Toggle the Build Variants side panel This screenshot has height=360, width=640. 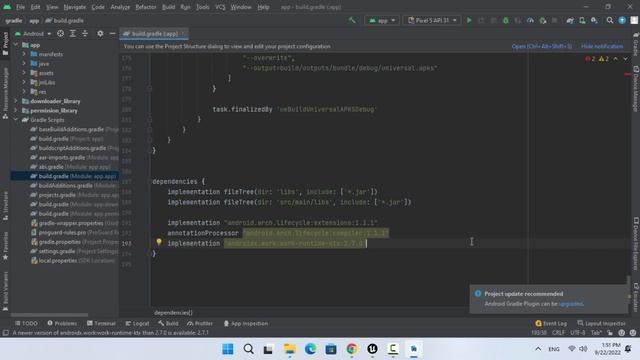5,291
